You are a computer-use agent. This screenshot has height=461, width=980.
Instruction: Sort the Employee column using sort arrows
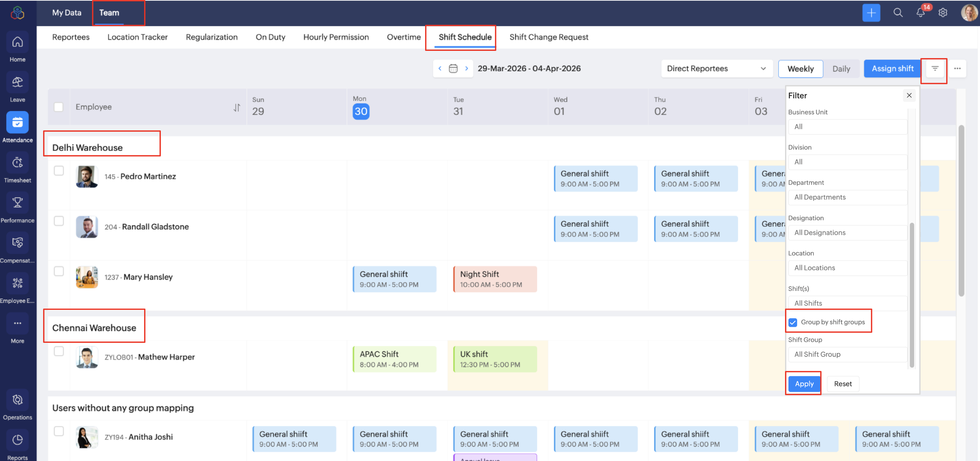tap(237, 108)
